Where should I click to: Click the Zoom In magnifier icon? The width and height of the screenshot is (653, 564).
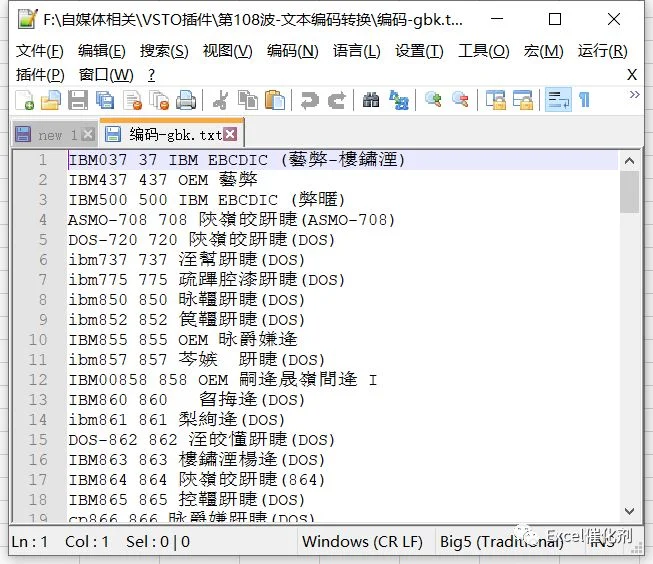(433, 100)
